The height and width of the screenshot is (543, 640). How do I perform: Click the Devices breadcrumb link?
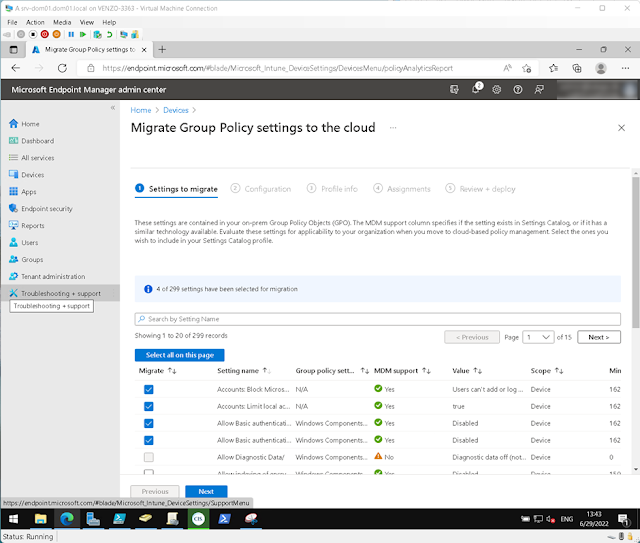coord(176,110)
